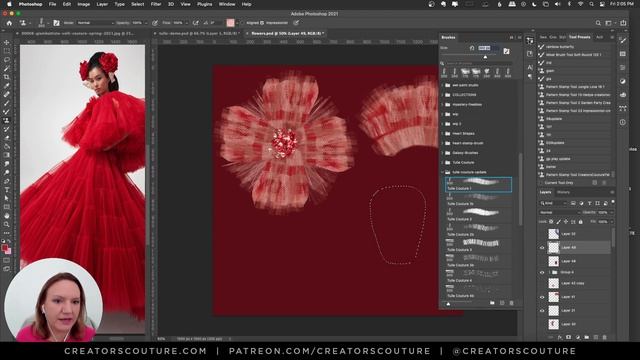Click the pattern swatch in options bar
640x360 pixels.
click(x=231, y=23)
